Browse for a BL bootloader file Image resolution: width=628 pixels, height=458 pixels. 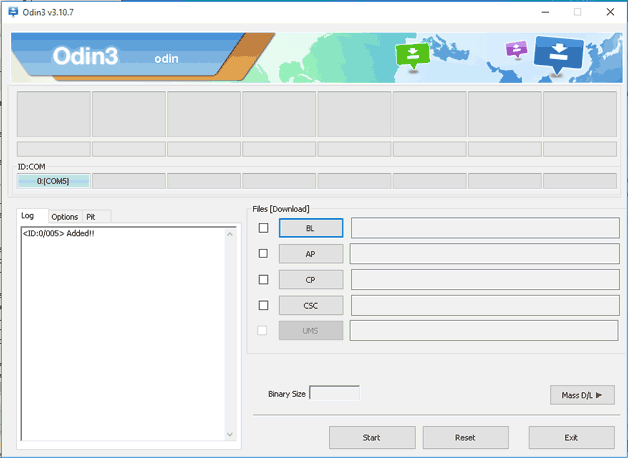(x=311, y=228)
